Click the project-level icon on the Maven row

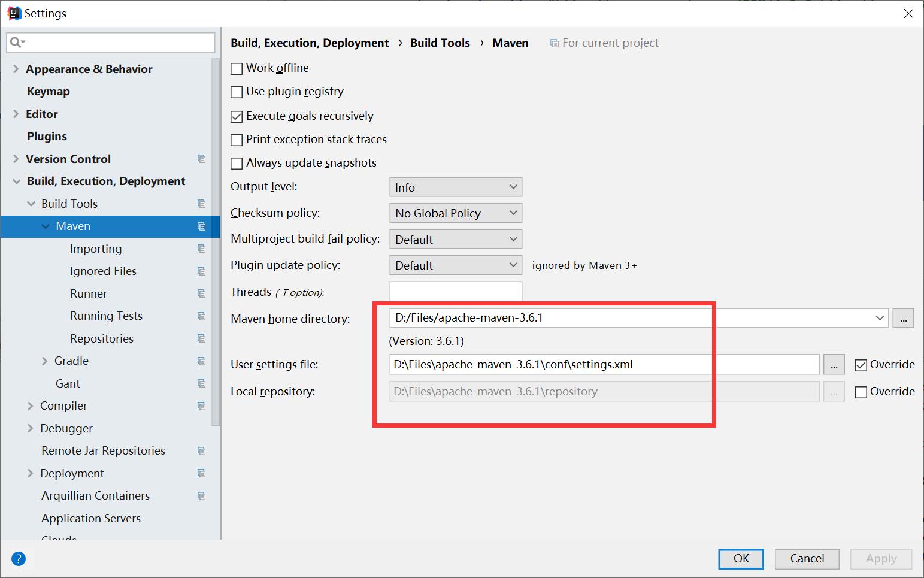point(201,226)
